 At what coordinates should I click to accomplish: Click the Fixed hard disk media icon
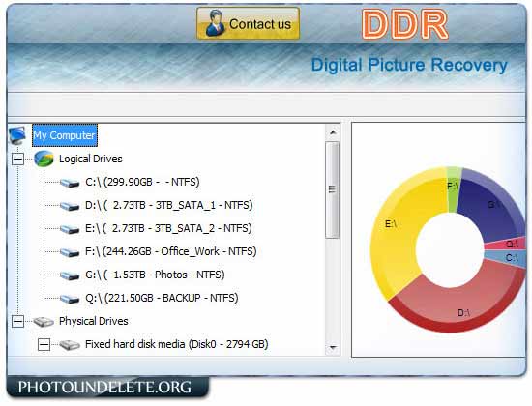(x=70, y=344)
